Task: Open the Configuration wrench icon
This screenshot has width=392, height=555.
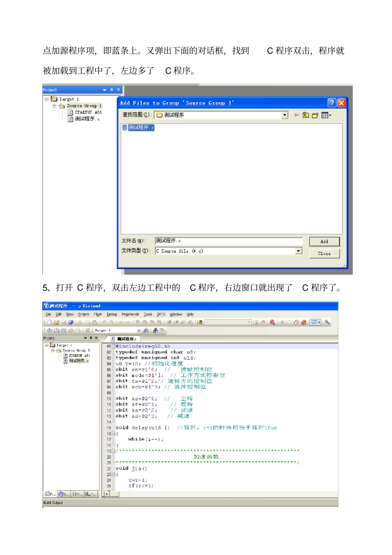Action: 327,322
